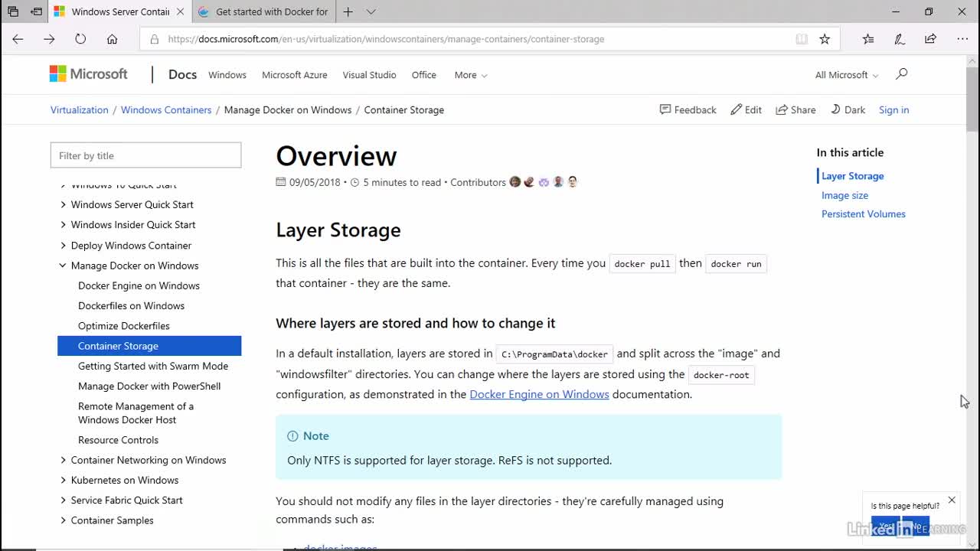Sign in to Microsoft Docs
The width and height of the screenshot is (980, 551).
click(893, 109)
